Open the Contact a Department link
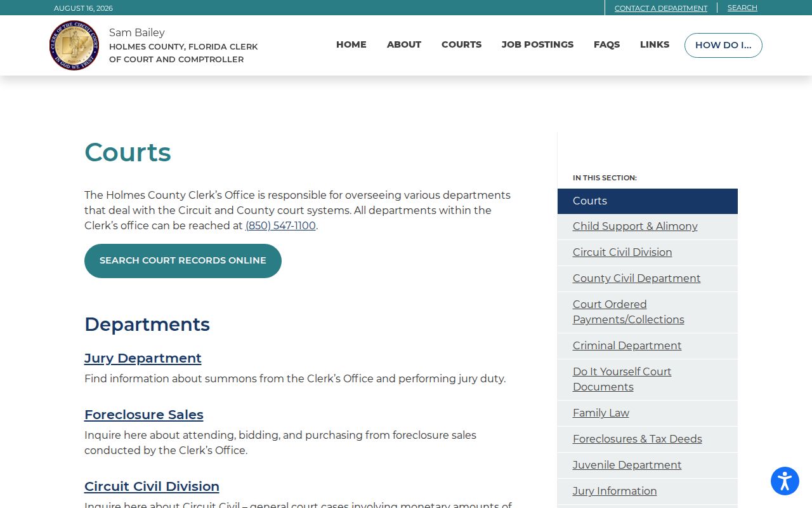 [x=661, y=8]
